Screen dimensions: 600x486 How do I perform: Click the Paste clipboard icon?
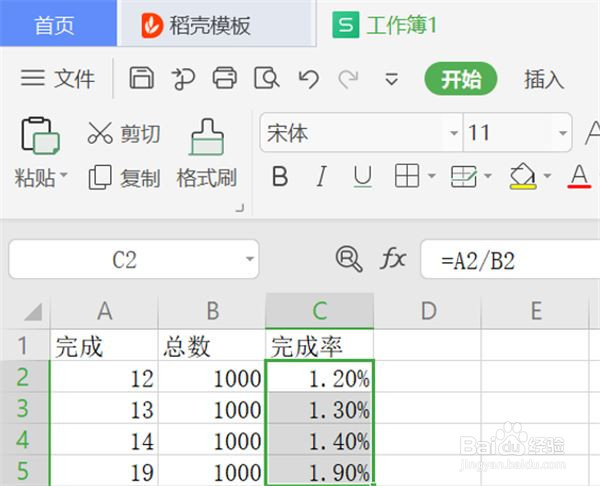tap(40, 136)
